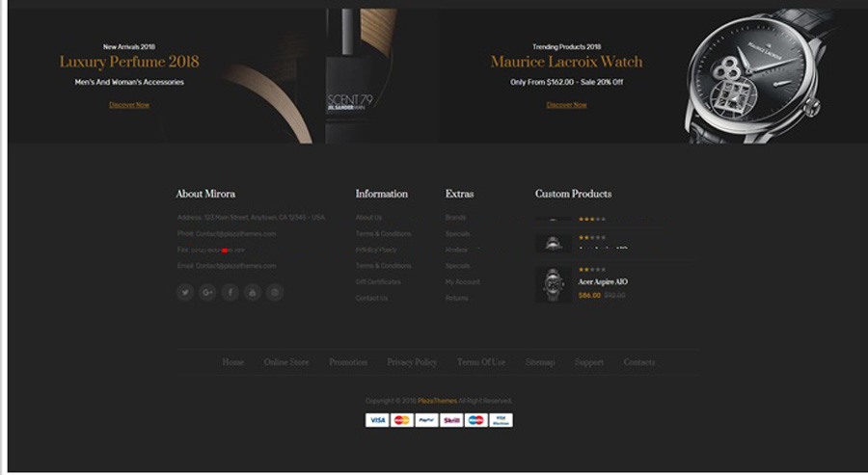Click the Visa payment icon
The height and width of the screenshot is (475, 868).
377,420
